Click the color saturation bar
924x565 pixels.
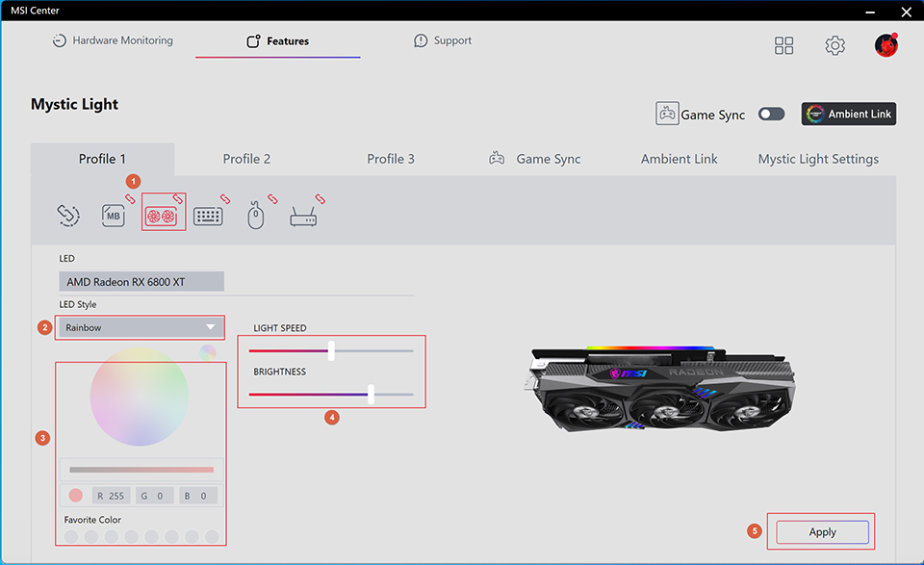tap(141, 470)
